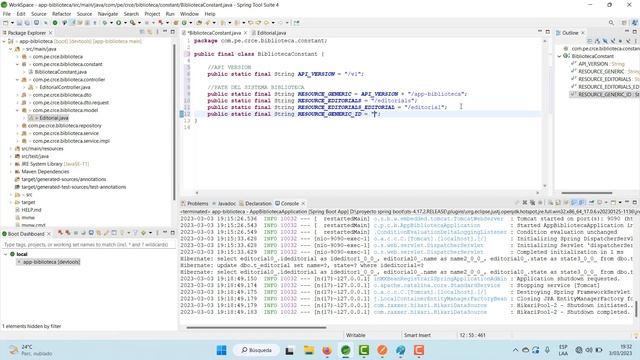Click the Save All toolbar icon
Viewport: 640px width, 360px height.
click(x=27, y=23)
